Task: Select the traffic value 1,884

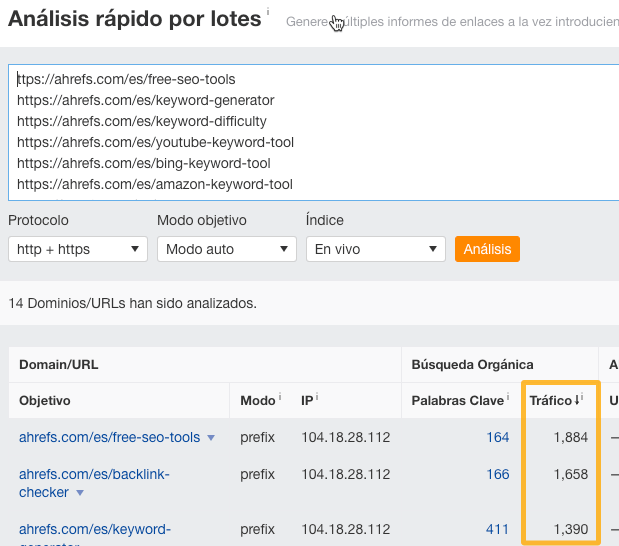Action: 571,437
